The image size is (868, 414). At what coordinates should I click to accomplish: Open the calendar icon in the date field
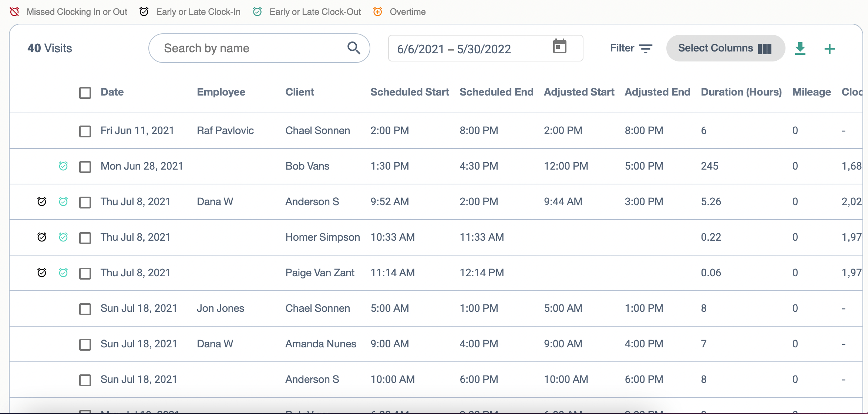click(559, 46)
